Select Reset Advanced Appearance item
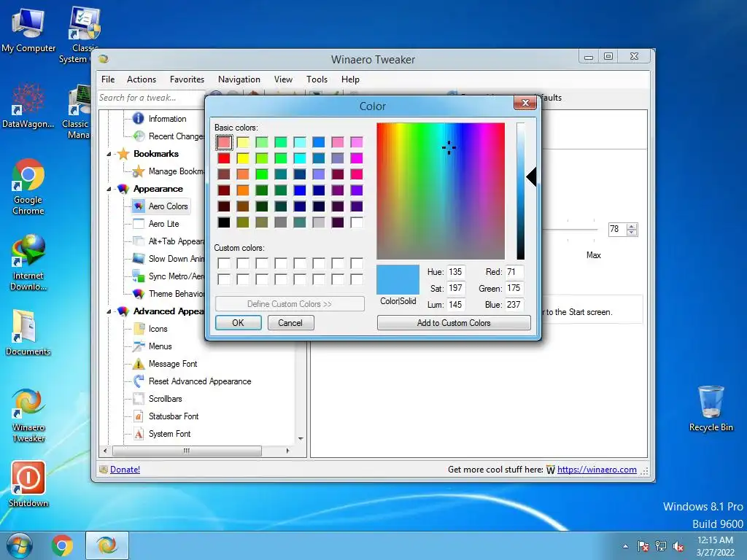 coord(200,381)
